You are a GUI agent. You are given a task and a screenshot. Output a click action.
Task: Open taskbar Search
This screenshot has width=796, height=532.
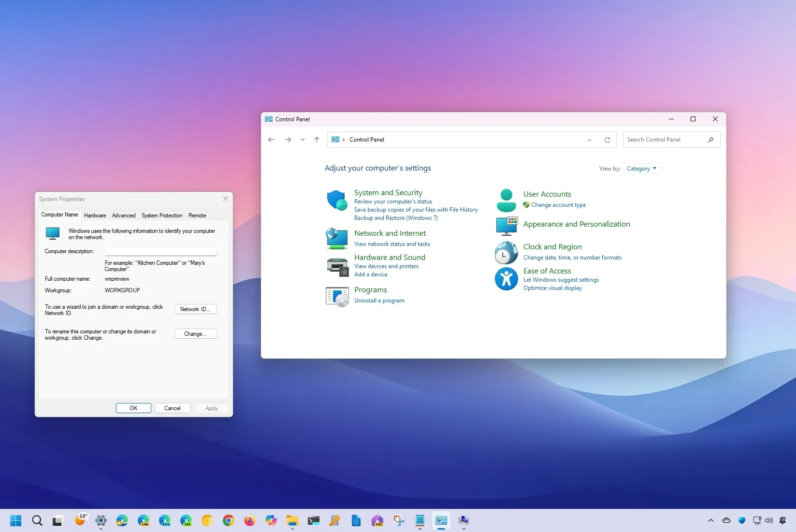coord(37,520)
